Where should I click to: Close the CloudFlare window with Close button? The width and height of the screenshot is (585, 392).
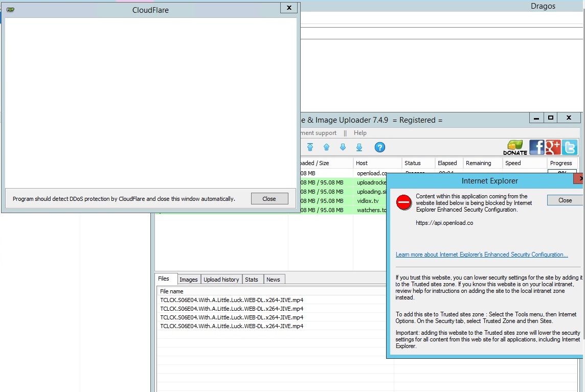269,199
